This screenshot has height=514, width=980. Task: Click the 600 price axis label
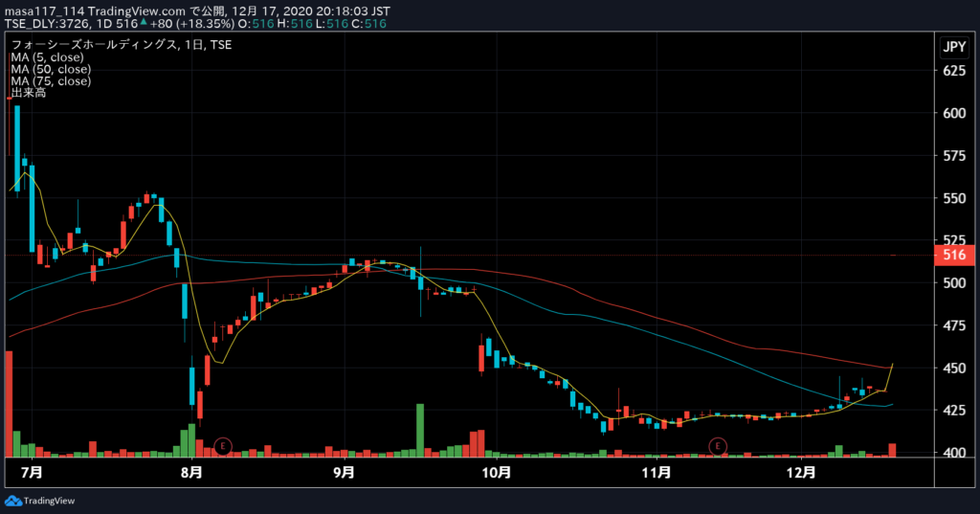[x=954, y=113]
